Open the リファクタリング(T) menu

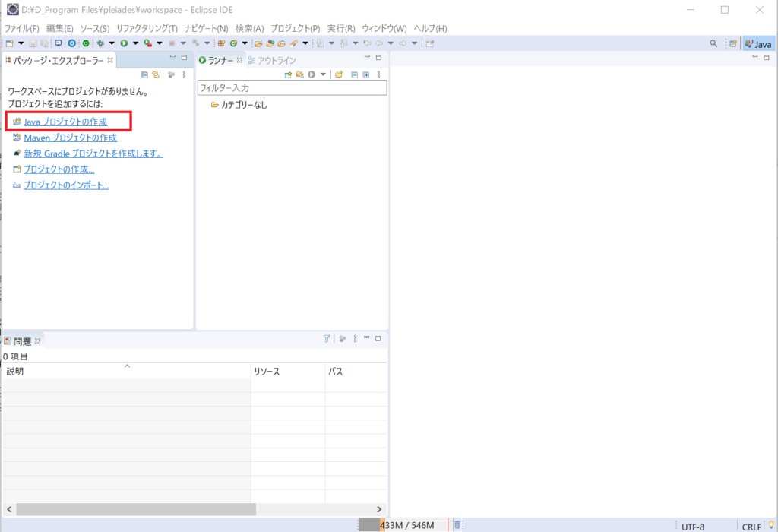tap(147, 28)
